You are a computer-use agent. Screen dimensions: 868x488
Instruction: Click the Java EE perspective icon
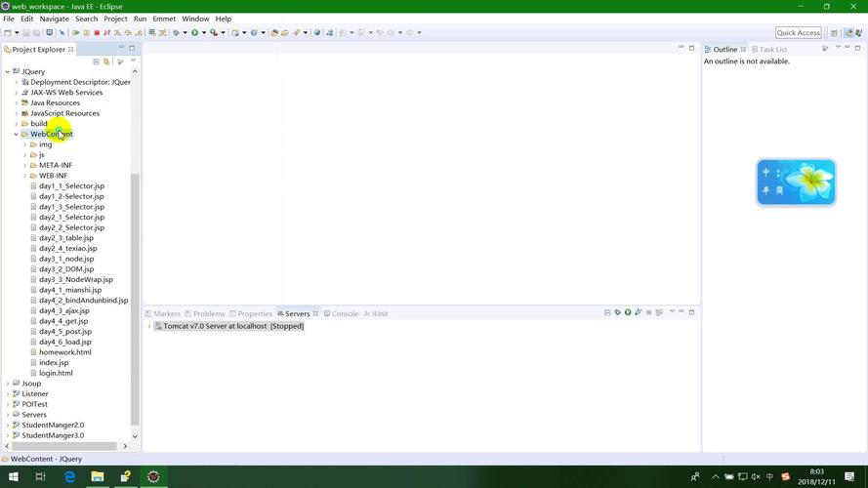[x=848, y=32]
